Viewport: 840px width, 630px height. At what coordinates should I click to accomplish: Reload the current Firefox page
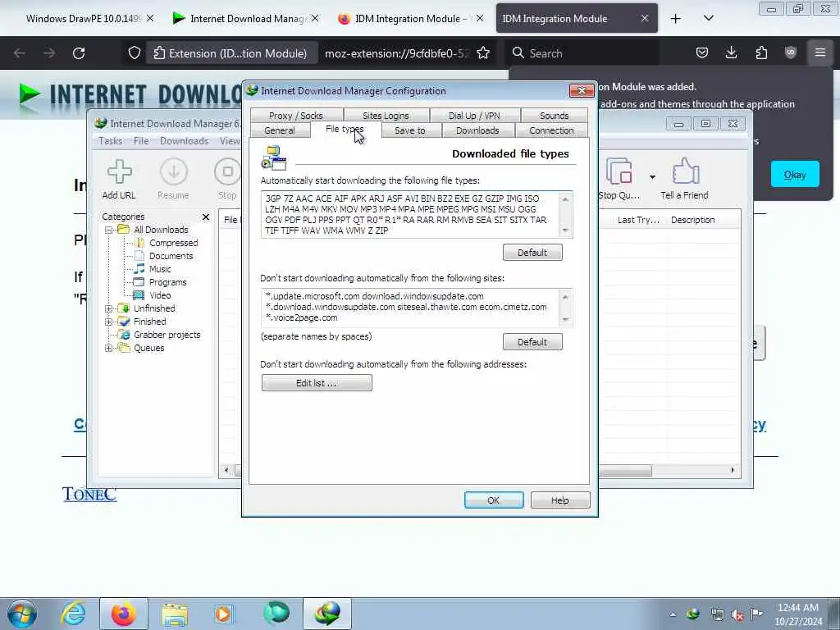click(x=79, y=53)
